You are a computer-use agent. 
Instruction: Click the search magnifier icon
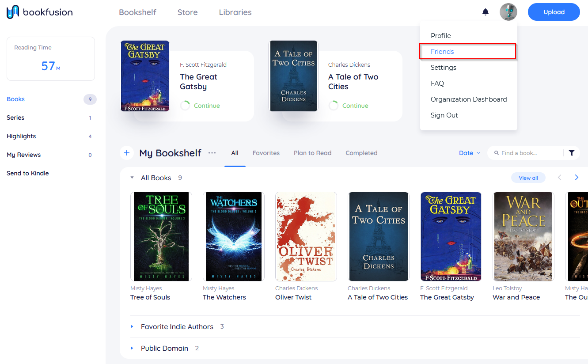click(497, 153)
